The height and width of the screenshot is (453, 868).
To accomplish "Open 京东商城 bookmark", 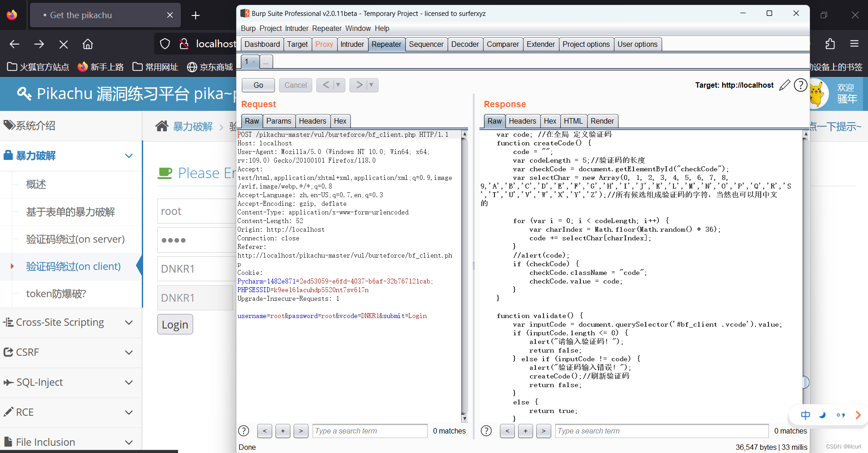I will click(x=210, y=67).
